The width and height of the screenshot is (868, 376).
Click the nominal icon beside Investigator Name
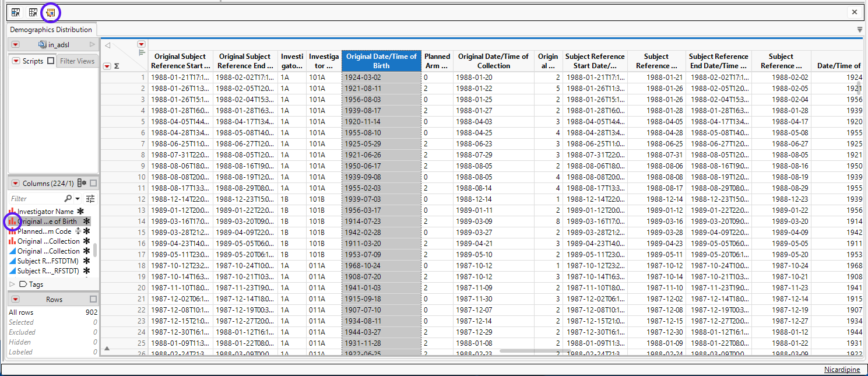coord(12,212)
